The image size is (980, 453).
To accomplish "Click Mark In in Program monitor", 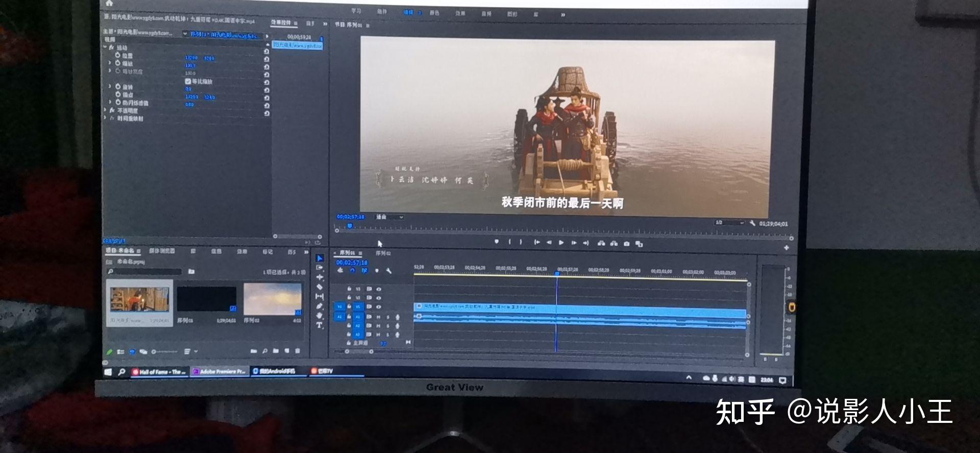I will click(509, 242).
